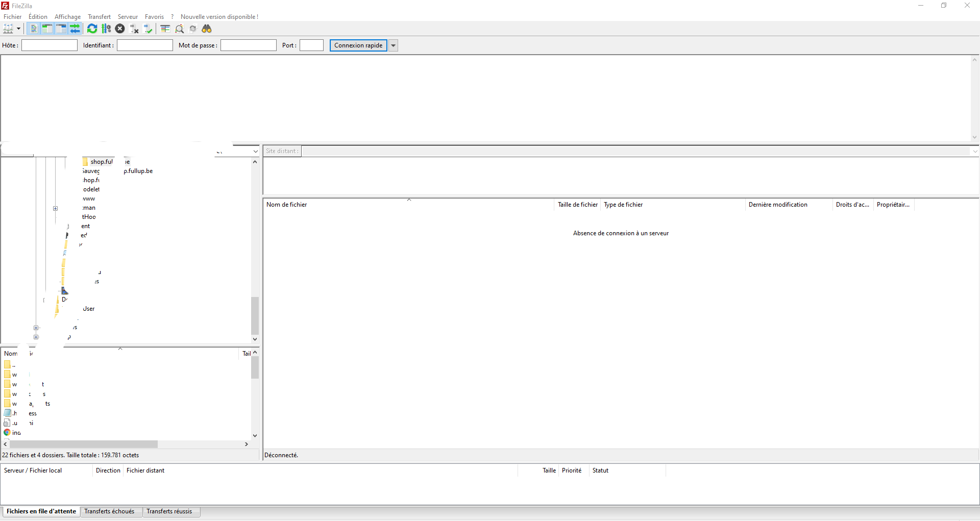This screenshot has height=521, width=980.
Task: Click the local tree vertical scrollbar thumb
Action: pyautogui.click(x=255, y=315)
